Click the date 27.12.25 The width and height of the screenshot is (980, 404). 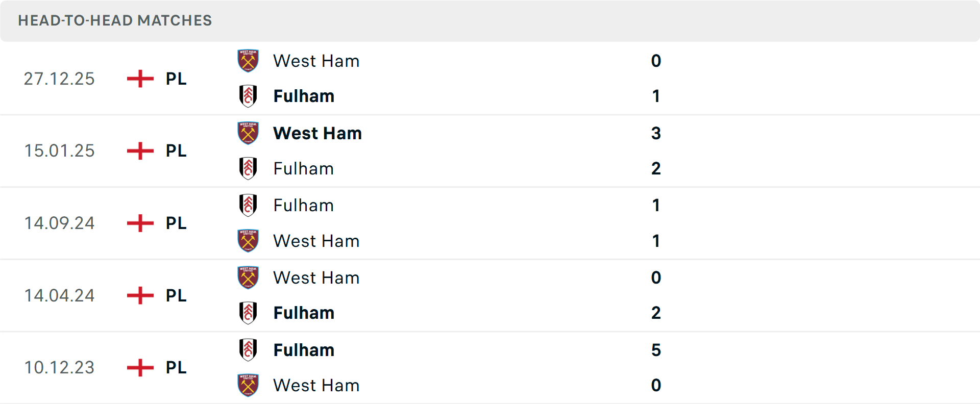click(59, 79)
